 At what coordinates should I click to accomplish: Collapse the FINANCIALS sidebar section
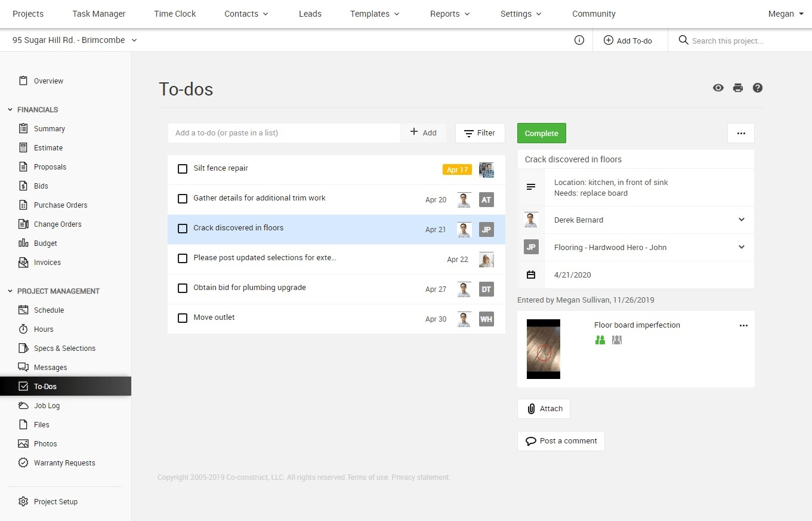point(10,110)
